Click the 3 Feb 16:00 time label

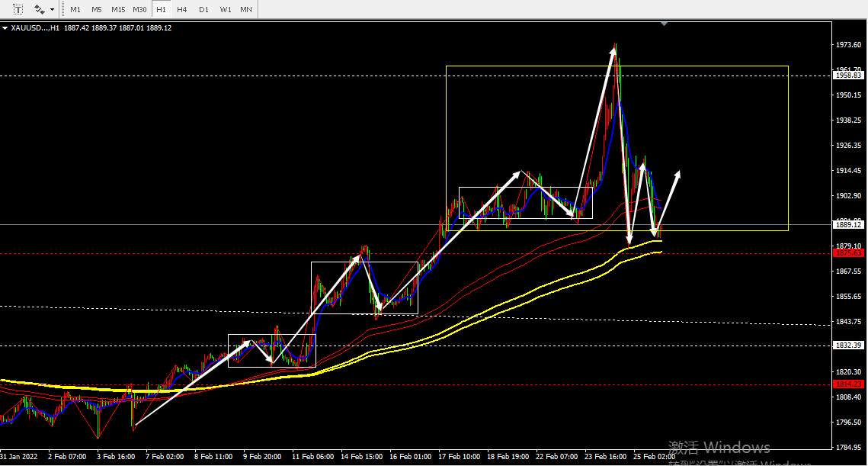tap(116, 457)
